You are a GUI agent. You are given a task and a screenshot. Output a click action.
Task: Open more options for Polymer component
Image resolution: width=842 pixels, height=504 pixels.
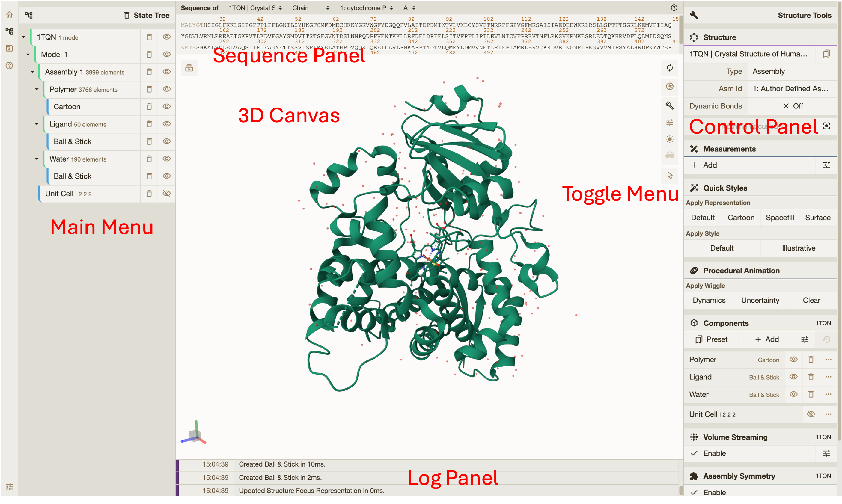click(x=828, y=359)
